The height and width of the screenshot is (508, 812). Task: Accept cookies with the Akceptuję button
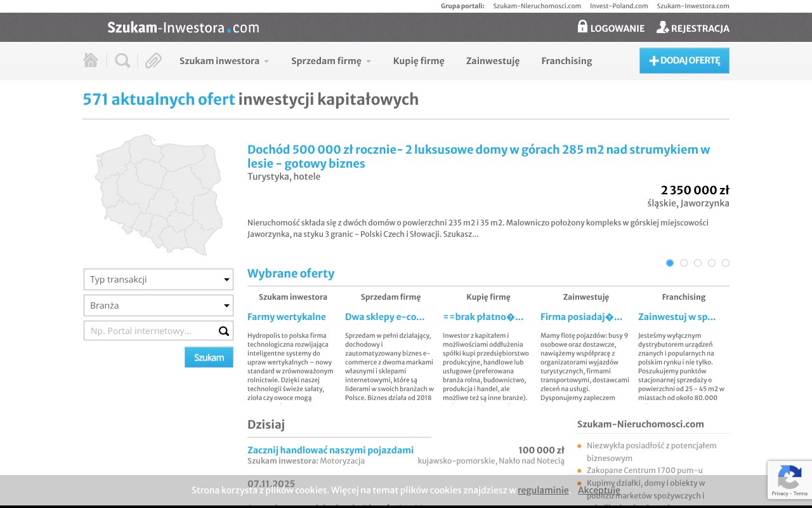599,490
